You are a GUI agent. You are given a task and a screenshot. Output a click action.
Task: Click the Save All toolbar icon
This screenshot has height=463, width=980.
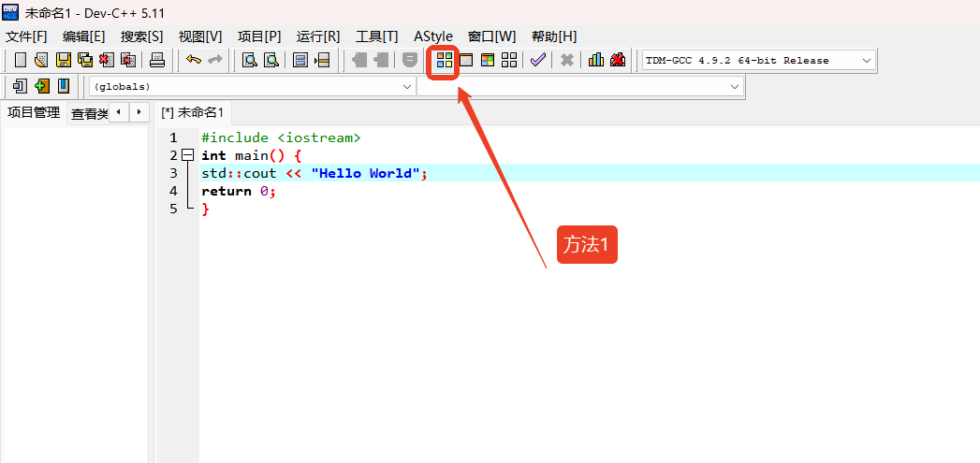point(85,60)
